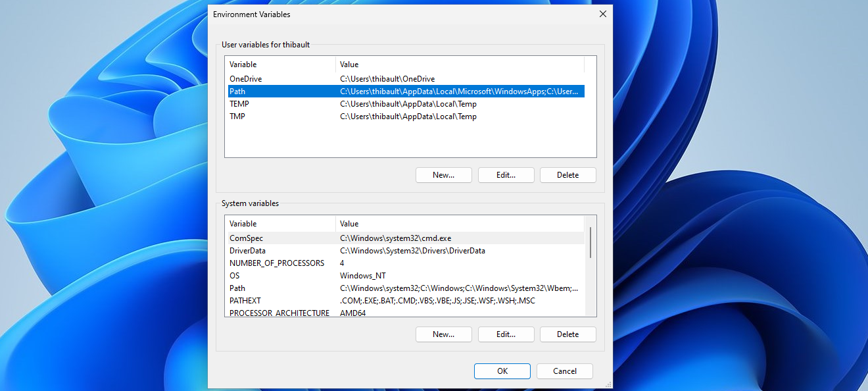Select the ComSpec system variable
This screenshot has width=868, height=391.
pyautogui.click(x=406, y=238)
